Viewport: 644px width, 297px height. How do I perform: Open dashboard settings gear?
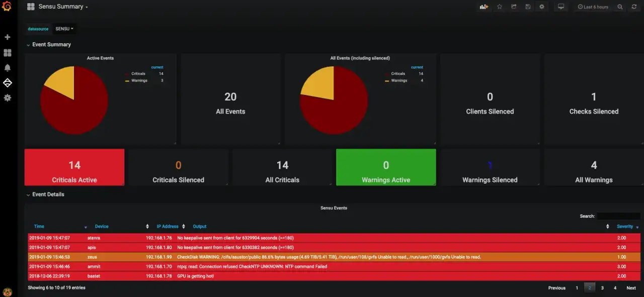click(x=542, y=7)
